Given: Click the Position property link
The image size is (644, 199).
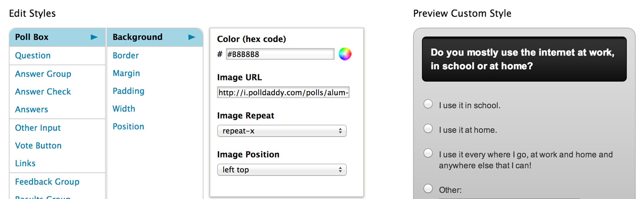Looking at the screenshot, I should pyautogui.click(x=128, y=126).
